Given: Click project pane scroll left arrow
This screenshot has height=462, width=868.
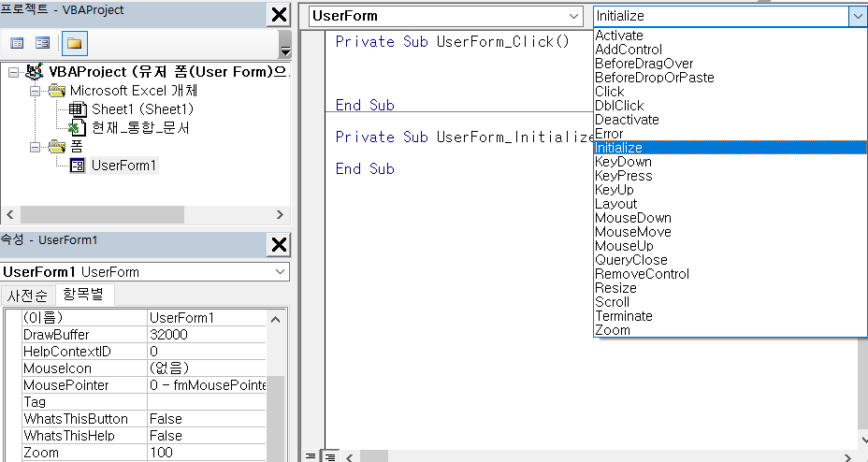Looking at the screenshot, I should (x=10, y=215).
